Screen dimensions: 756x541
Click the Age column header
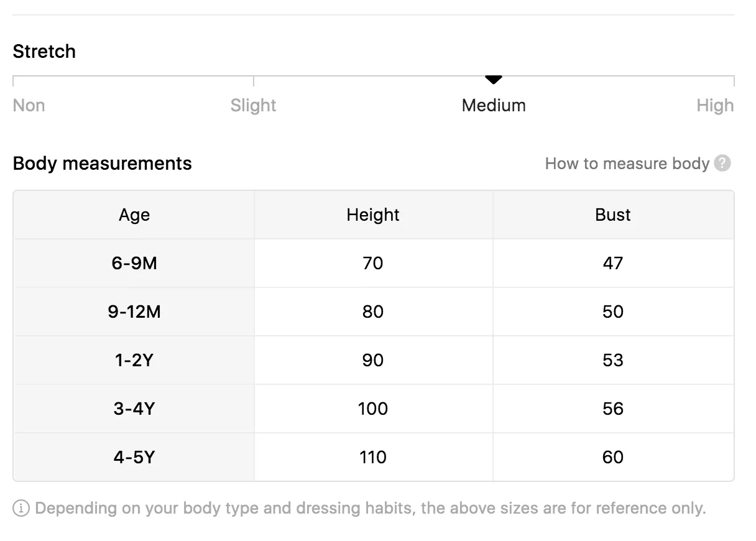(x=134, y=215)
